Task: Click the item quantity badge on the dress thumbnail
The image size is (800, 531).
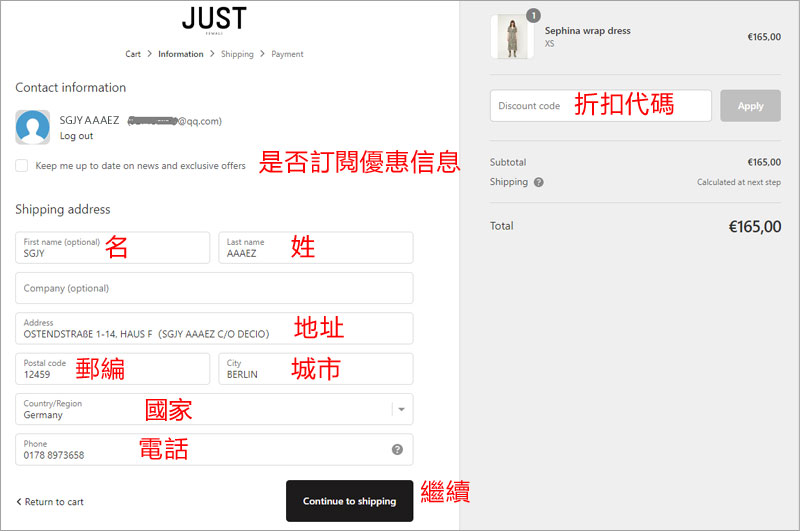Action: click(x=533, y=16)
